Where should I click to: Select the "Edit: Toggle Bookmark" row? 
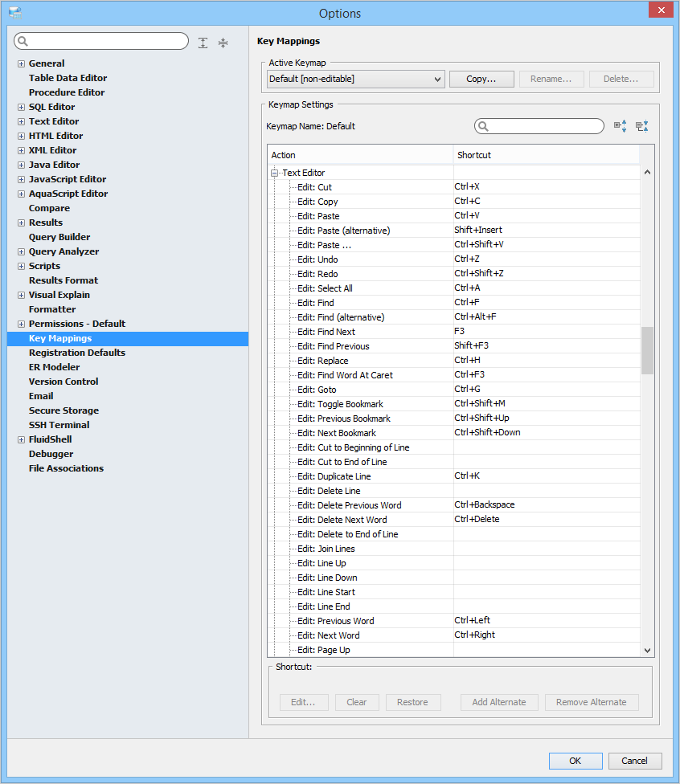pyautogui.click(x=454, y=404)
